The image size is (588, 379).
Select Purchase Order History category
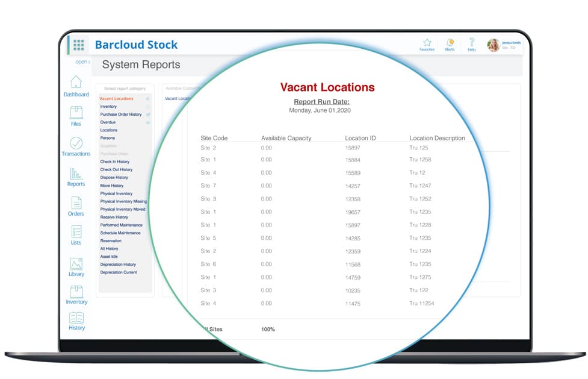click(121, 114)
